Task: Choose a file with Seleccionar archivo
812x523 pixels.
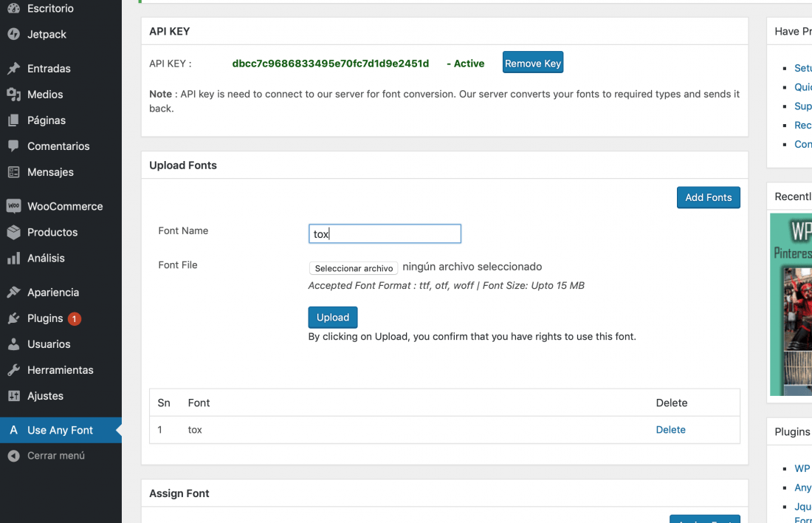Action: tap(354, 268)
